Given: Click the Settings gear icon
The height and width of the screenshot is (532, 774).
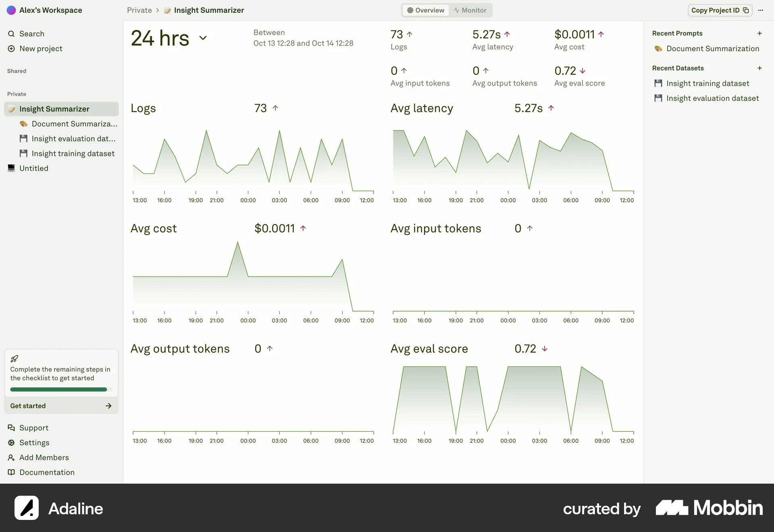Looking at the screenshot, I should click(11, 443).
